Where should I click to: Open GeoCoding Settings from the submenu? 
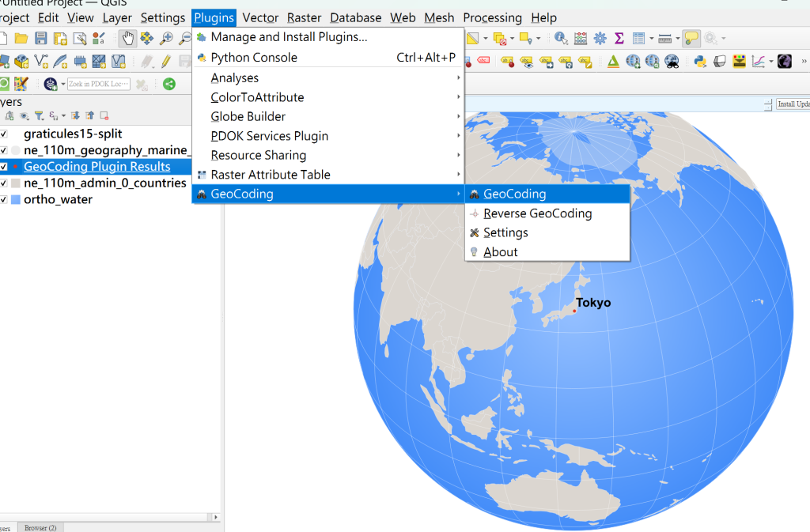click(547, 232)
